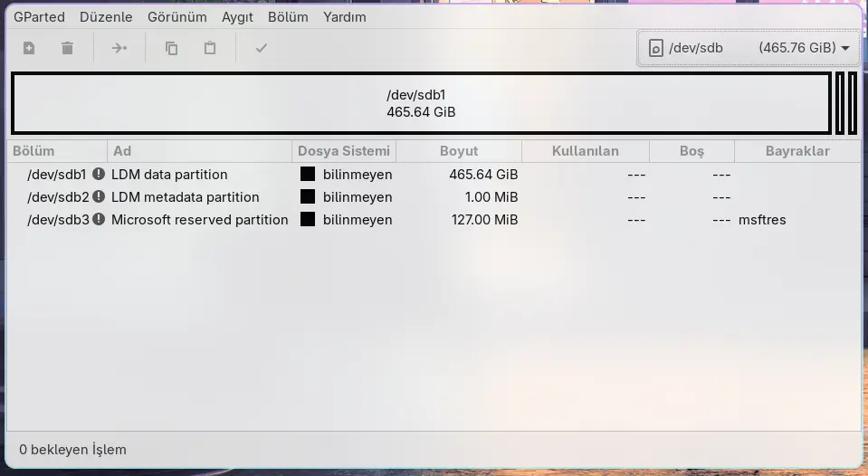This screenshot has width=868, height=476.
Task: Open the Görünüm menu
Action: click(x=177, y=17)
